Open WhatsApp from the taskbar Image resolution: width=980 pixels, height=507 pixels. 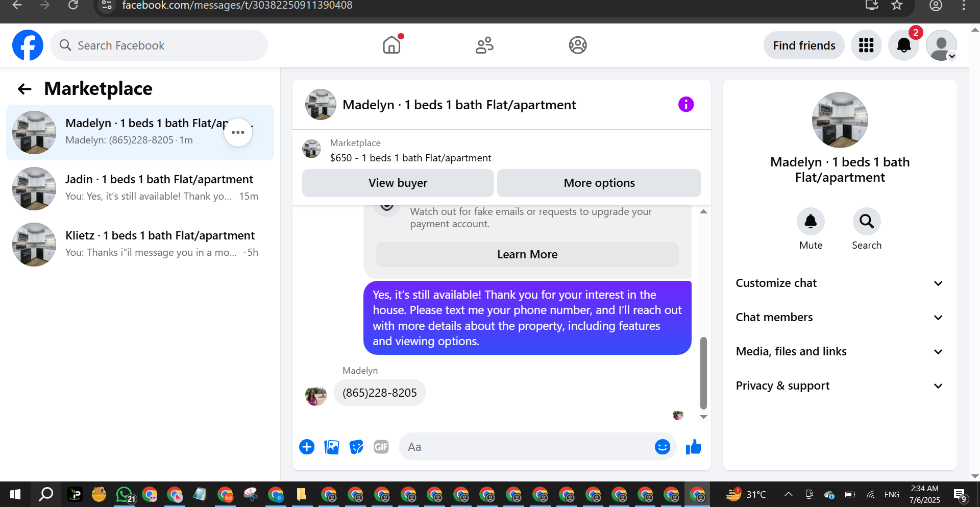[x=124, y=494]
